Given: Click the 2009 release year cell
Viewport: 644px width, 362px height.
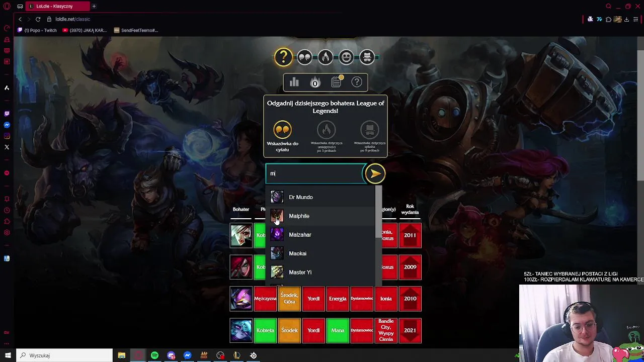Looking at the screenshot, I should click(x=410, y=267).
